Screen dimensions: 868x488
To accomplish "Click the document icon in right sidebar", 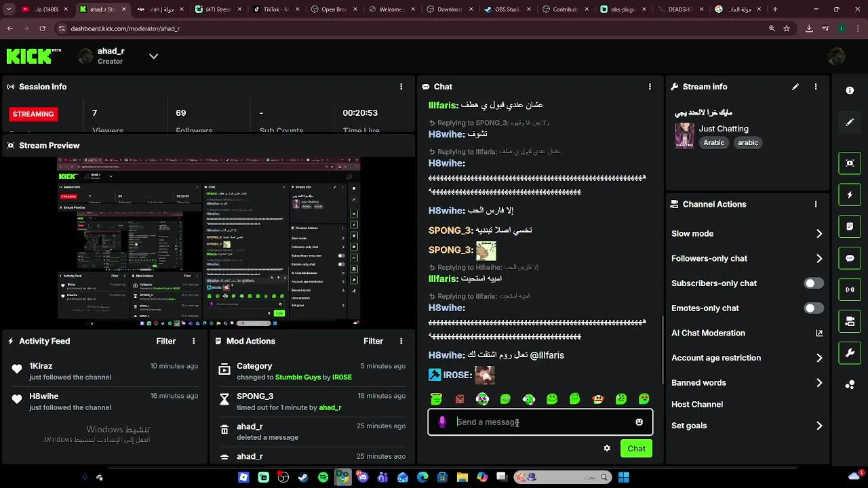I will (x=850, y=226).
